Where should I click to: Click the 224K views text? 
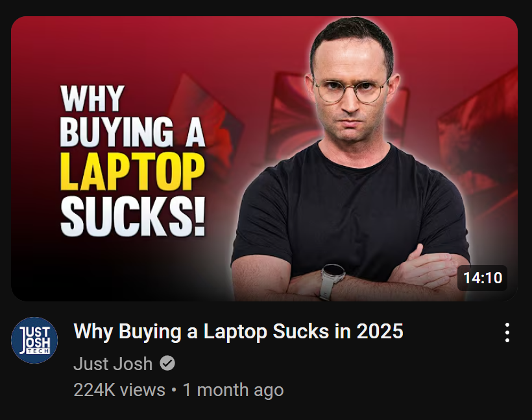[x=119, y=390]
